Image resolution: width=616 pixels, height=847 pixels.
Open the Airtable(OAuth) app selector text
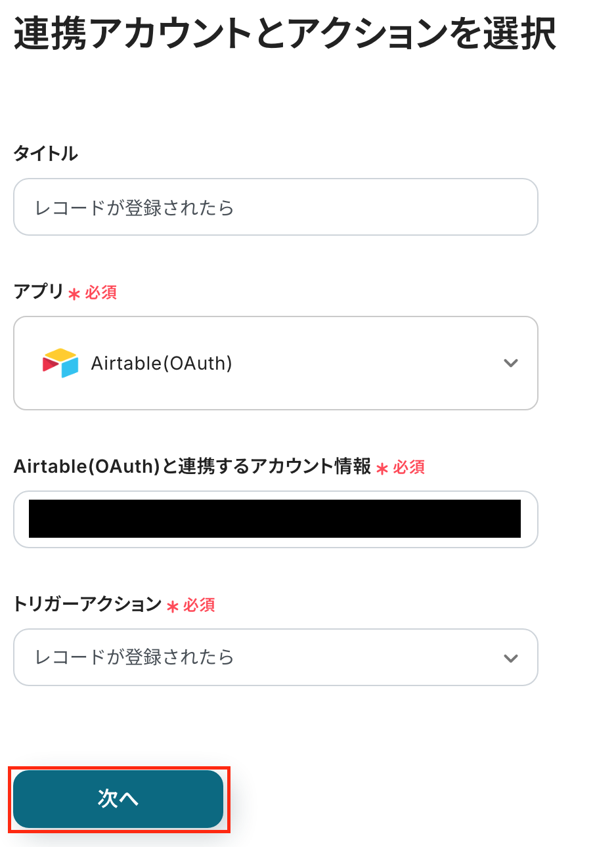click(162, 363)
